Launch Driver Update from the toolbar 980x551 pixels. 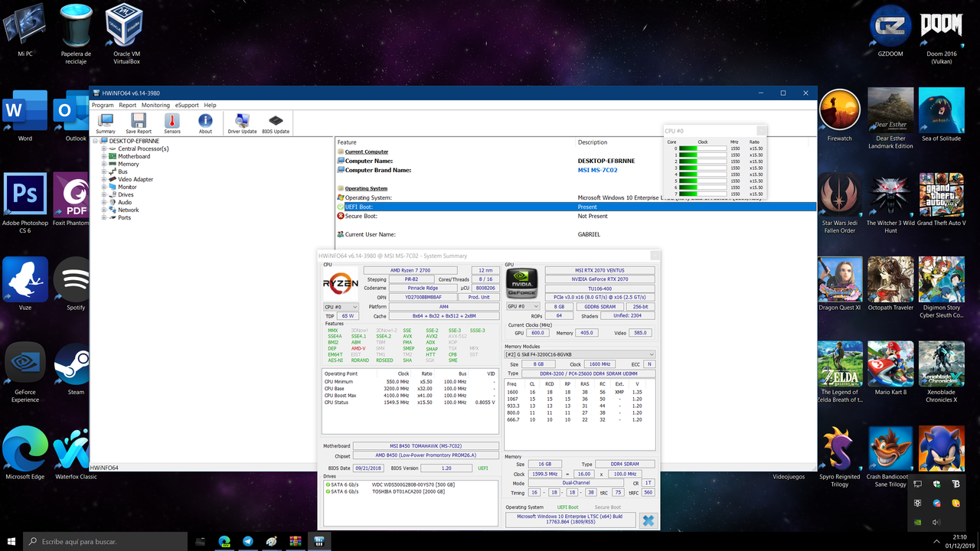[242, 124]
